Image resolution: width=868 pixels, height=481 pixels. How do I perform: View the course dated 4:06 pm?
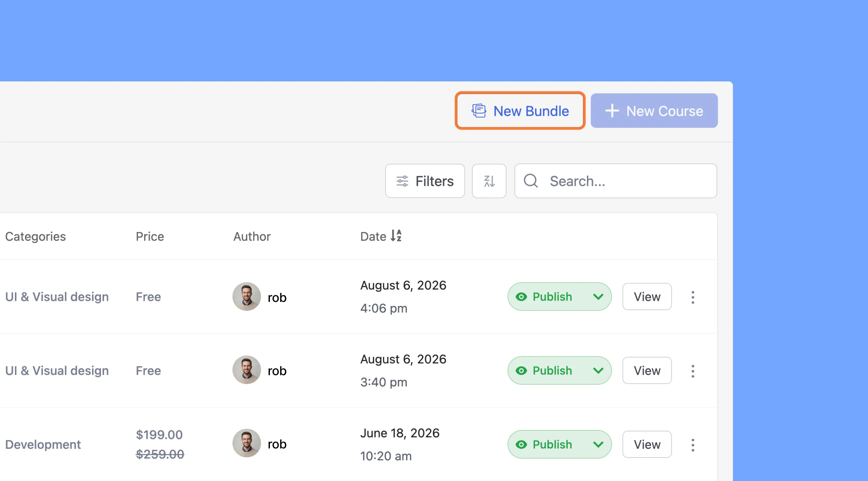coord(647,296)
